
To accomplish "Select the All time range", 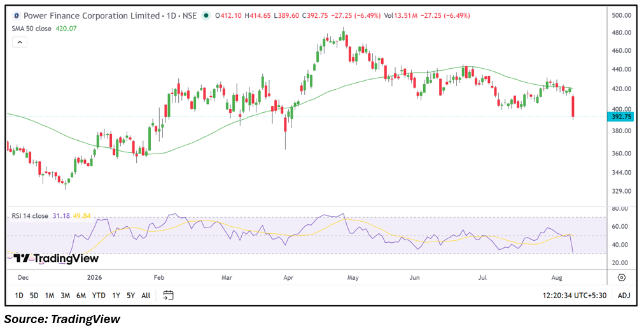I will click(146, 296).
